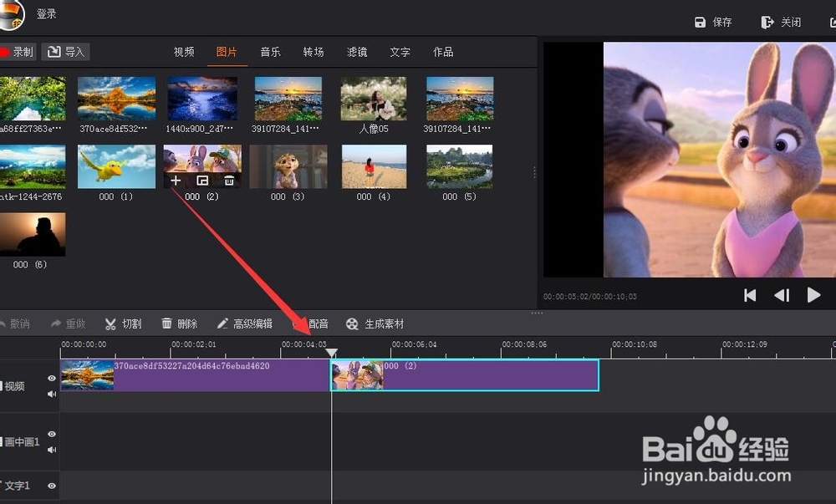This screenshot has width=836, height=504.
Task: Mute the Video (视频) track audio
Action: 52,395
